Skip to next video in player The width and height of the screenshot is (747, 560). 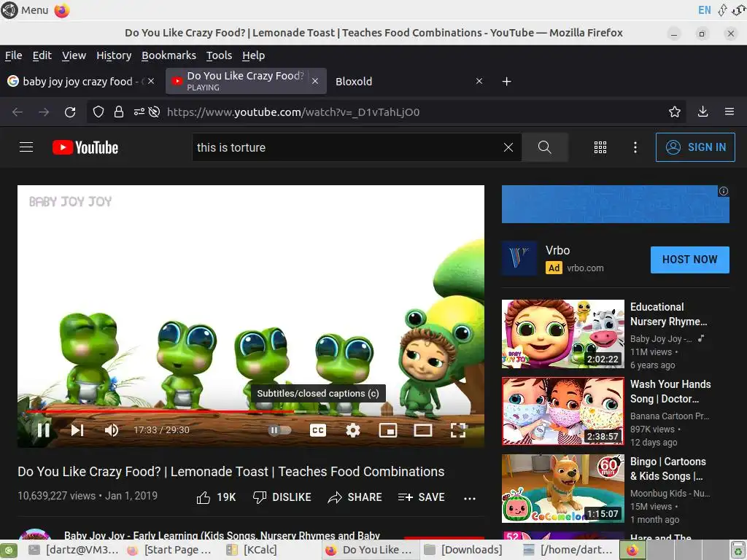tap(77, 430)
